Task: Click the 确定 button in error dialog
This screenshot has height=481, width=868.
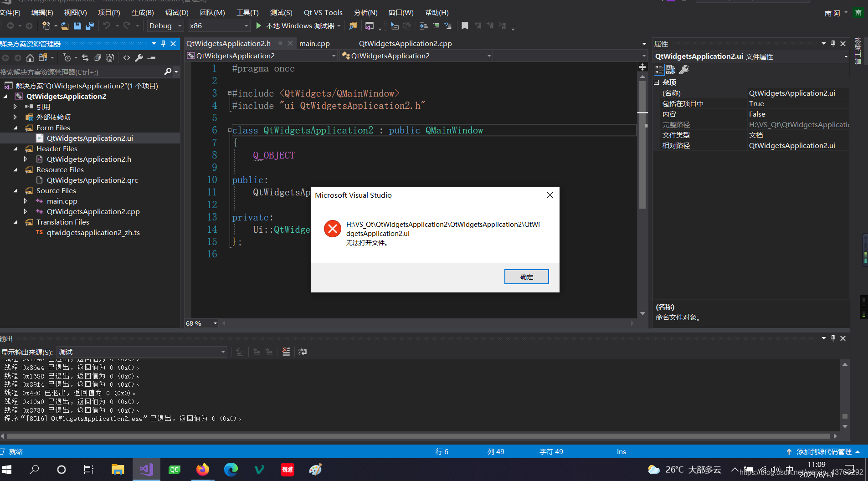Action: tap(526, 277)
